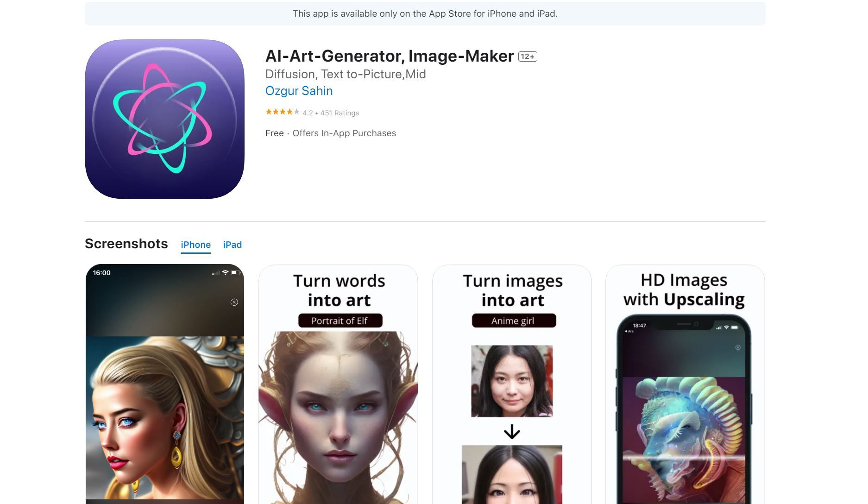Click the close icon in the first screenshot
Image resolution: width=868 pixels, height=504 pixels.
click(x=234, y=302)
